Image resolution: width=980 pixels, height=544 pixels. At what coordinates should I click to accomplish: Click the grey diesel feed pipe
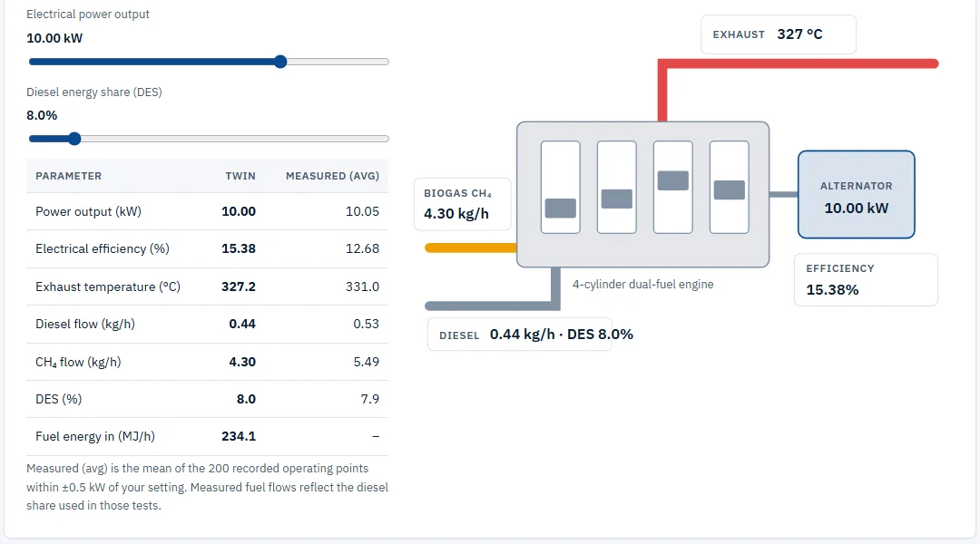click(491, 306)
